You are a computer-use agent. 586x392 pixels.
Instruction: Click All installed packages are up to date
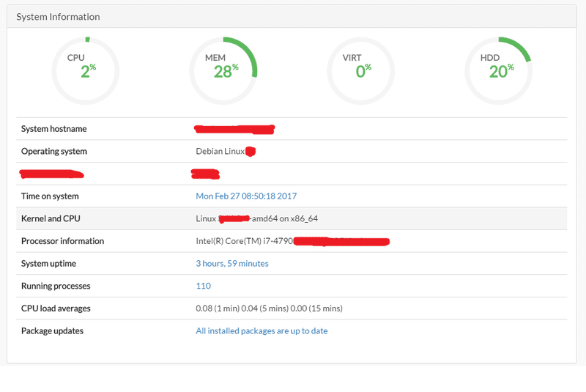[x=262, y=331]
